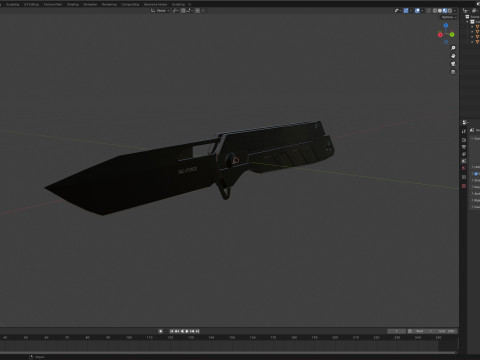This screenshot has width=480, height=360.
Task: Click the green Y axis on navigation gizmo
Action: click(452, 34)
